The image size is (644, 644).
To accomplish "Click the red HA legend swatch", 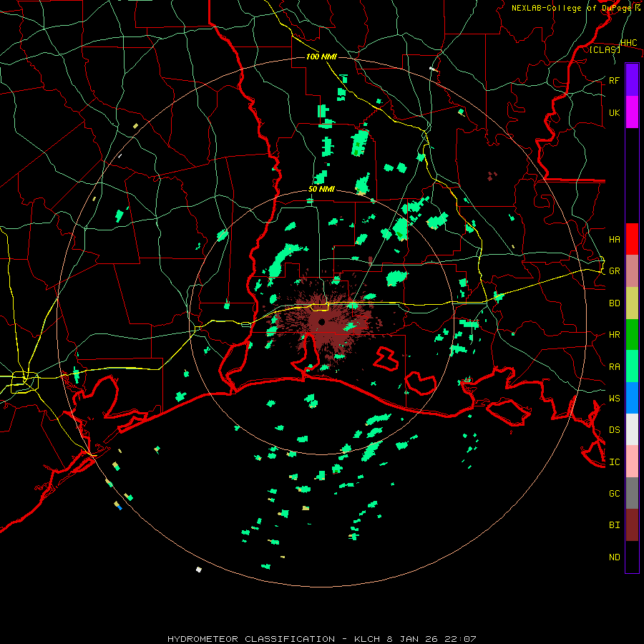I will (x=632, y=239).
